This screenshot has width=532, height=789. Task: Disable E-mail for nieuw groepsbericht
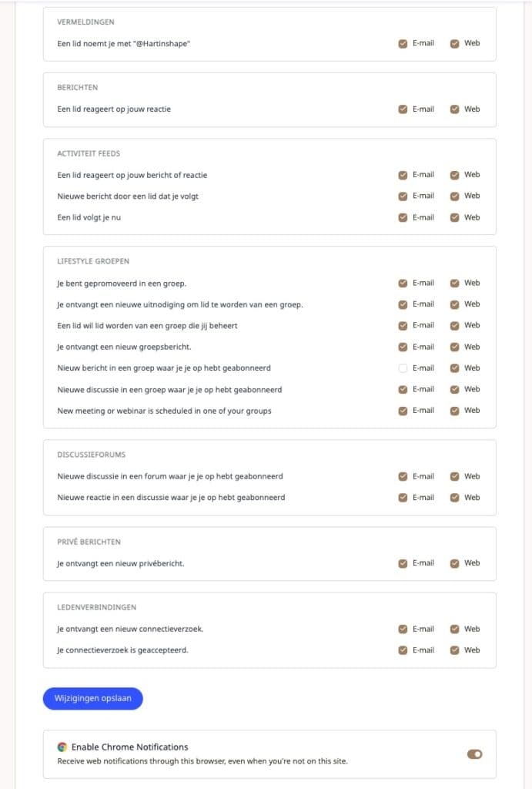click(402, 346)
